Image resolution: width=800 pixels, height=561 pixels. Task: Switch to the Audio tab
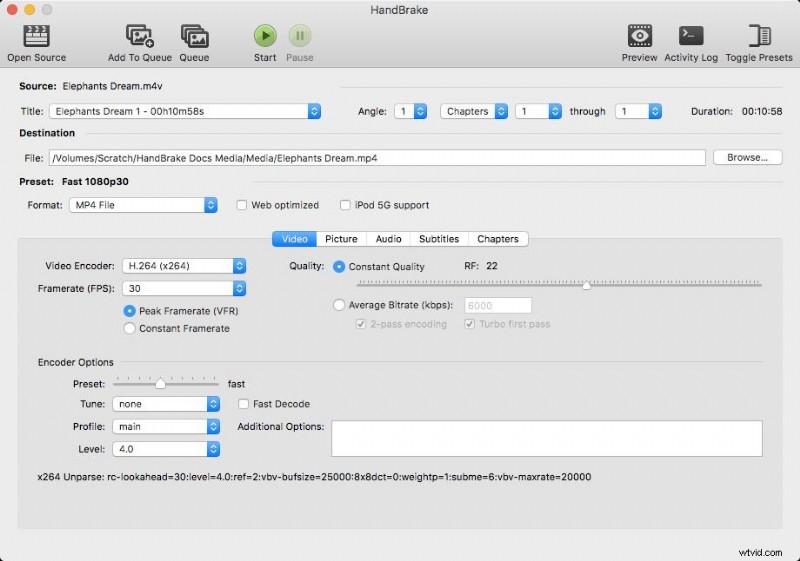[388, 239]
